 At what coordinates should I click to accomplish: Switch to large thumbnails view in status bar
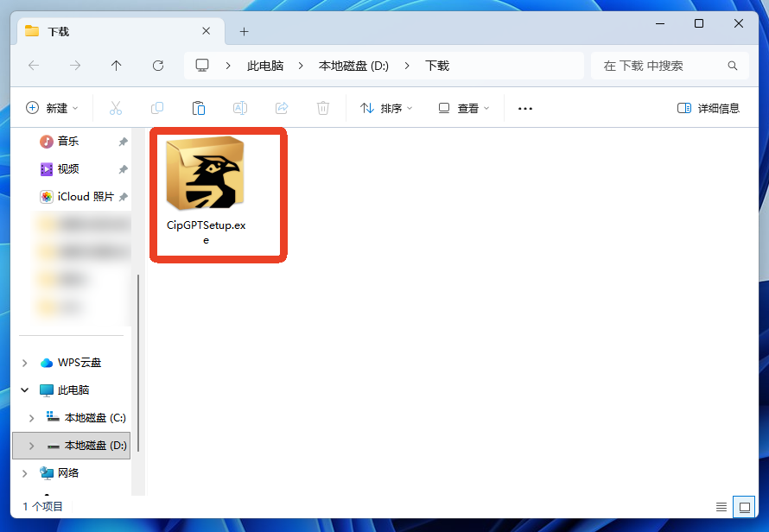pyautogui.click(x=742, y=506)
